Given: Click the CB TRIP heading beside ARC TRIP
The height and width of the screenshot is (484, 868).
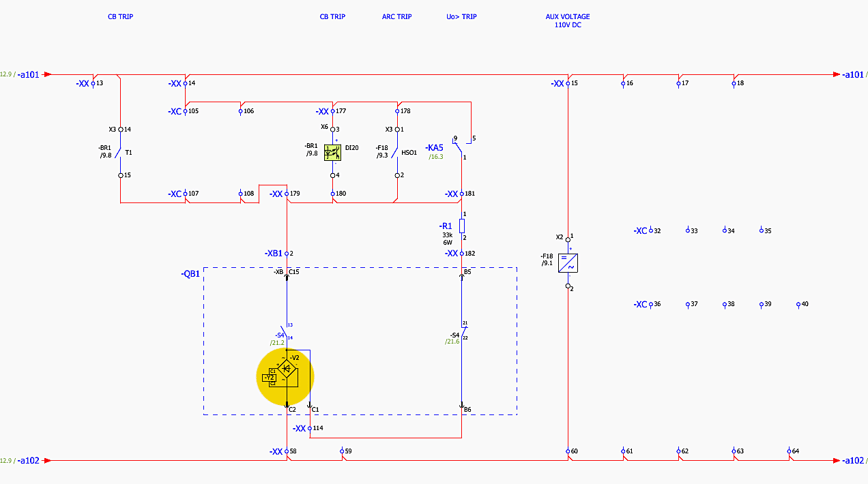Looking at the screenshot, I should click(x=332, y=16).
